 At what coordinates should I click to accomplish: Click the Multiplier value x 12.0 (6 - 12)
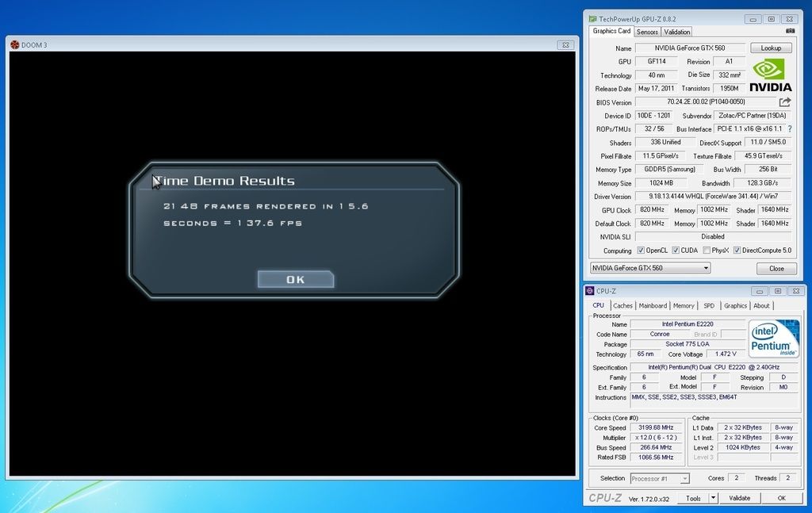[x=656, y=438]
